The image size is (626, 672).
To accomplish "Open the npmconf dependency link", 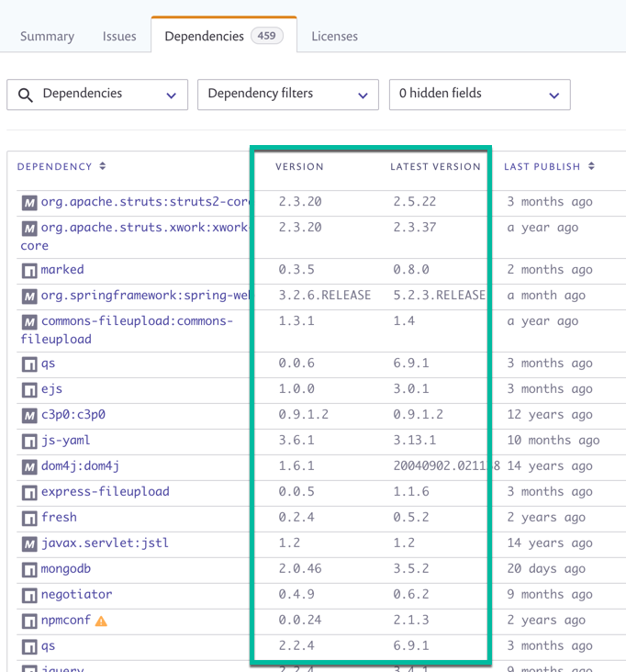I will (66, 621).
